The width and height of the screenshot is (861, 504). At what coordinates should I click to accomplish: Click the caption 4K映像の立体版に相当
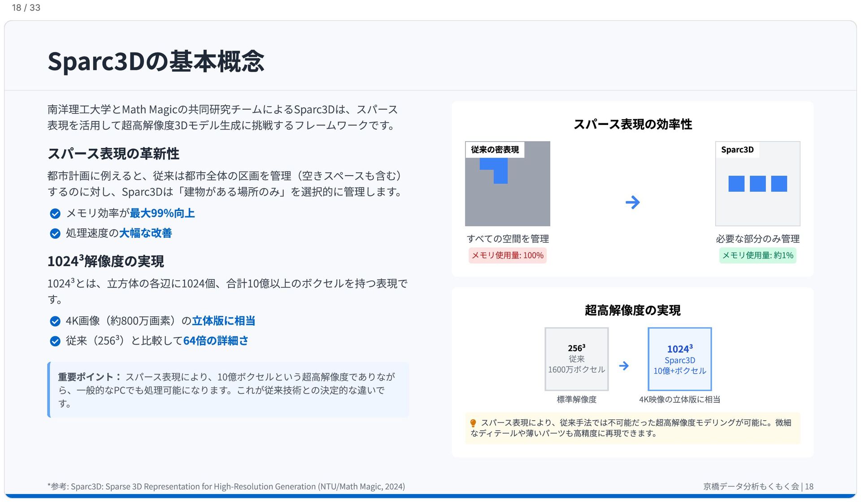(x=680, y=399)
